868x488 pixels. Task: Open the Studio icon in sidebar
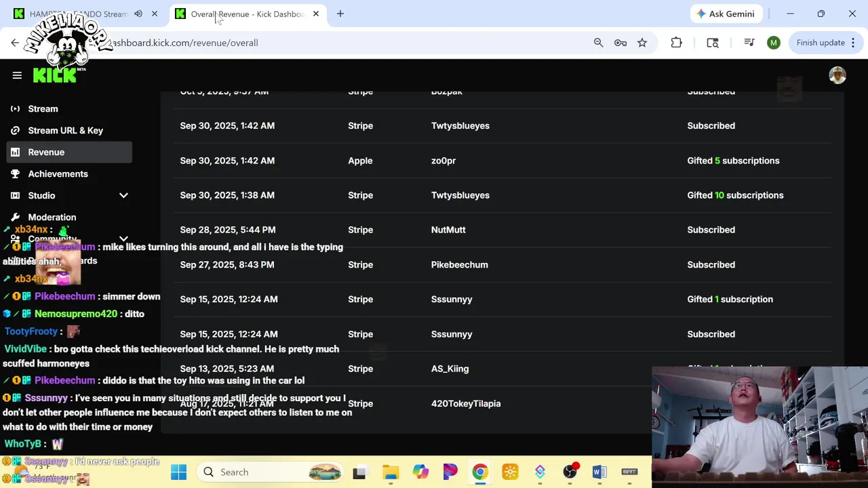pyautogui.click(x=15, y=195)
